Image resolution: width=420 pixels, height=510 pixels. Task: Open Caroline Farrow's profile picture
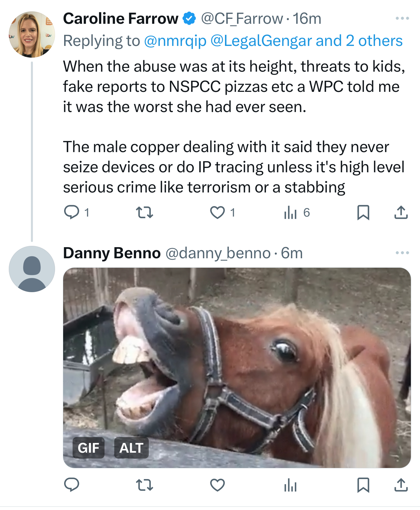point(32,35)
